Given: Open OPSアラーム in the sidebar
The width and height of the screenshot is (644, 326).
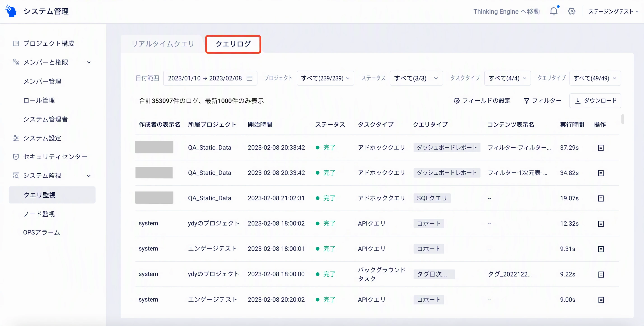Looking at the screenshot, I should 42,232.
